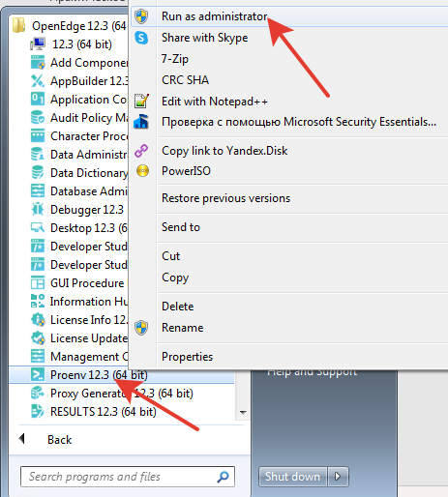
Task: Select Share with Skype
Action: point(204,38)
